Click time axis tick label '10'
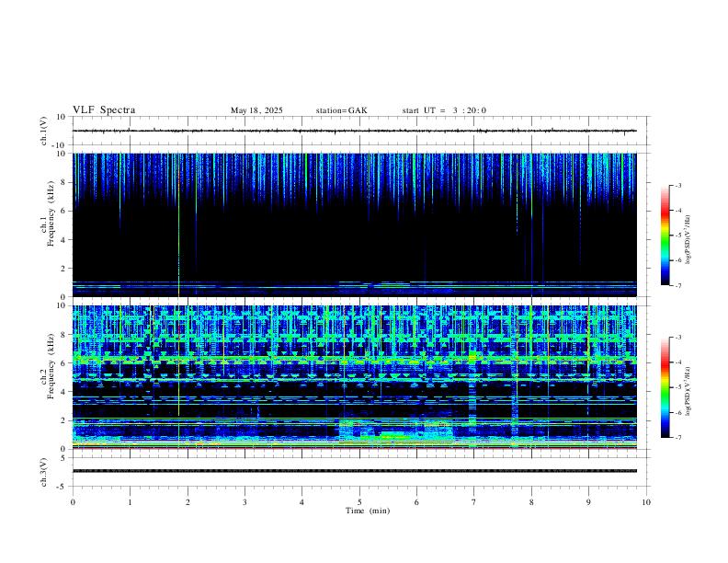This screenshot has width=728, height=563. 646,502
